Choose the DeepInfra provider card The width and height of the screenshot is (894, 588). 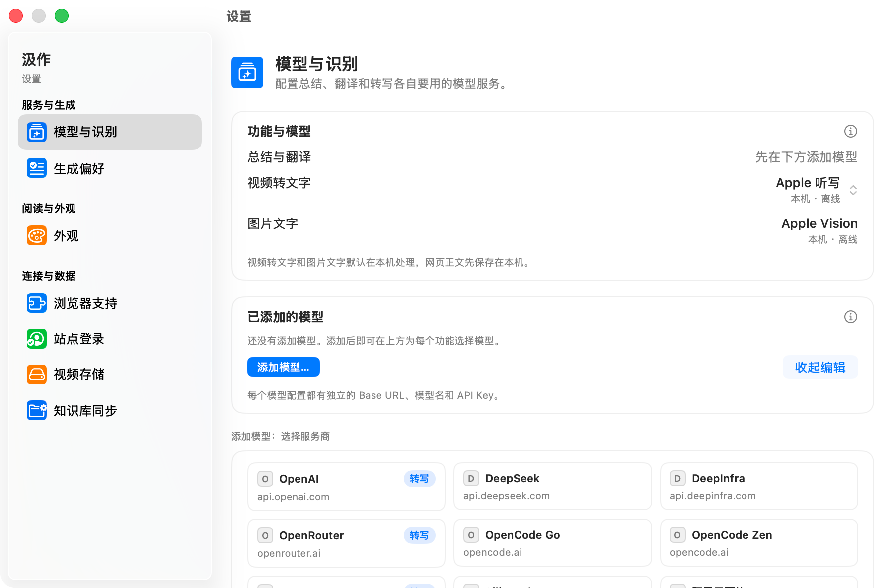(x=759, y=486)
